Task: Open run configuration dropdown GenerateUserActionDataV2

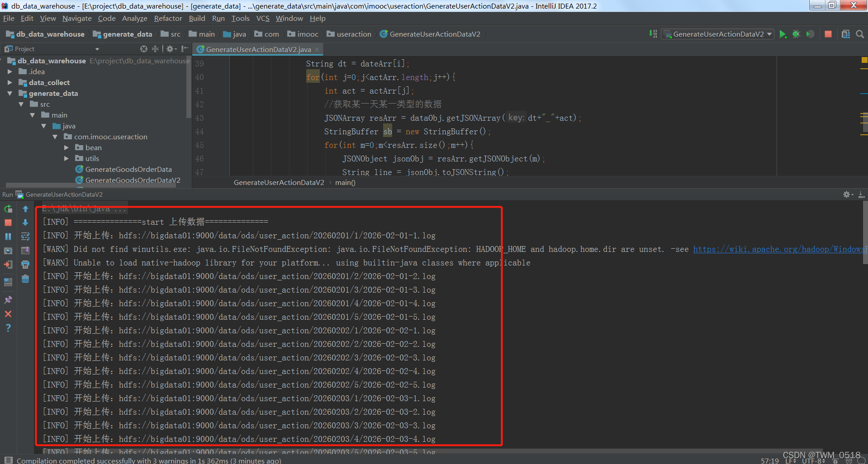Action: [x=718, y=34]
